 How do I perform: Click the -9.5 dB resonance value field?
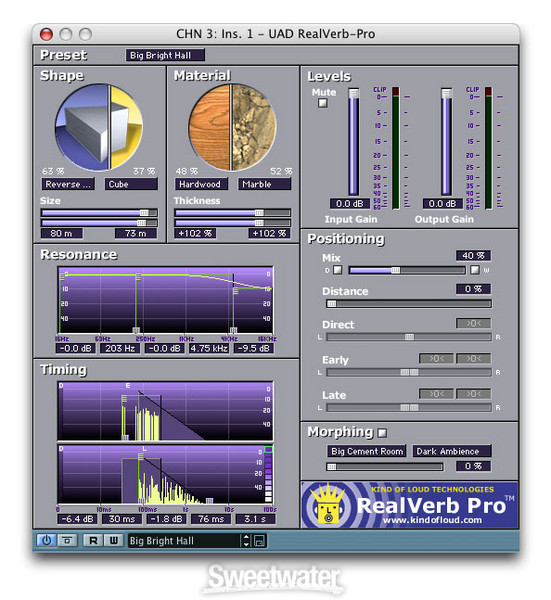(x=253, y=348)
